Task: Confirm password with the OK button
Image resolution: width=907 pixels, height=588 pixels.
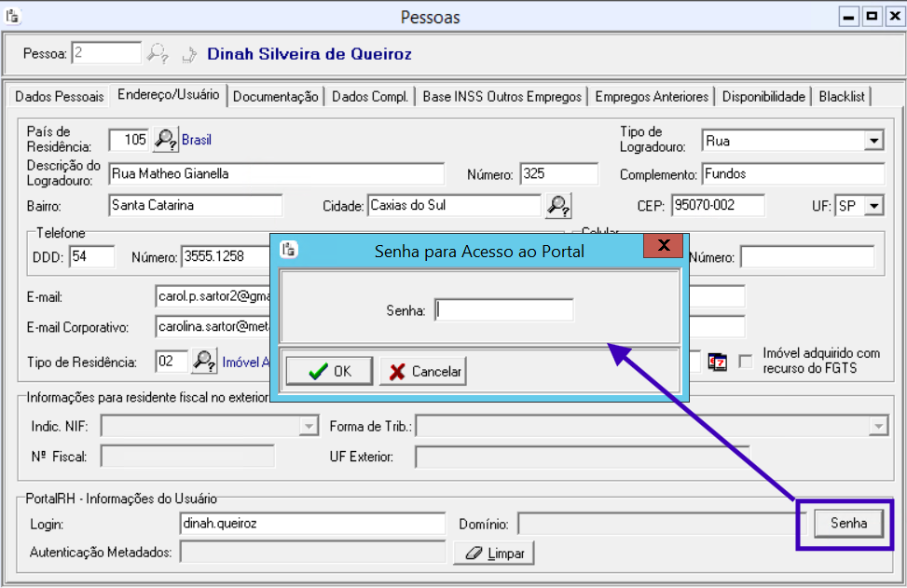Action: [329, 371]
